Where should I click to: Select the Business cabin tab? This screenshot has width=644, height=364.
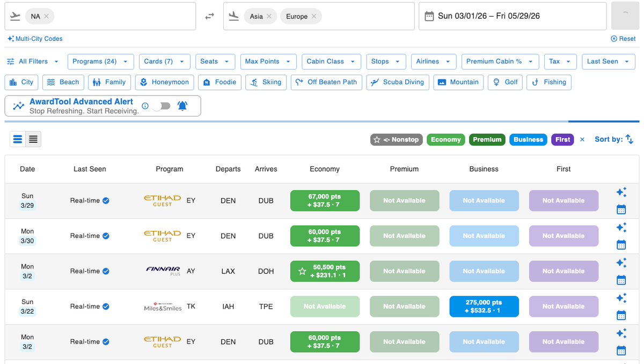(528, 140)
